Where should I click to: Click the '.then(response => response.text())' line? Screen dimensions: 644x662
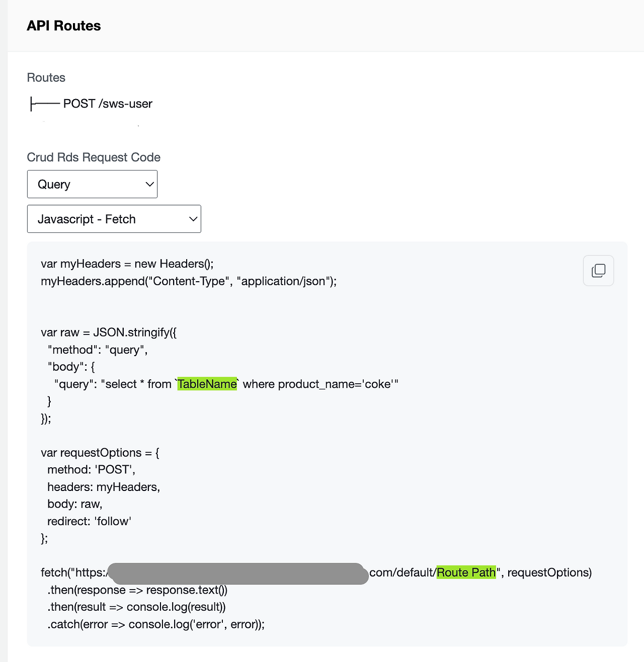[137, 590]
